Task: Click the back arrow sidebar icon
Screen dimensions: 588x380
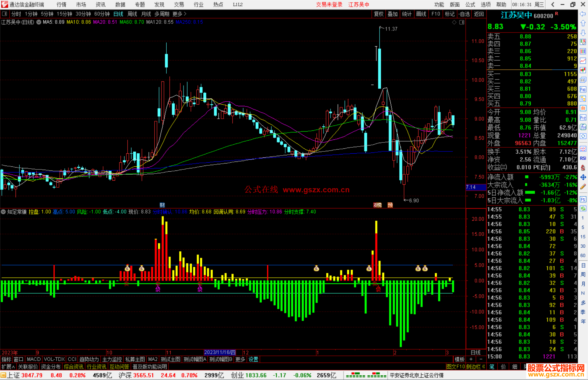Action: coord(583,14)
